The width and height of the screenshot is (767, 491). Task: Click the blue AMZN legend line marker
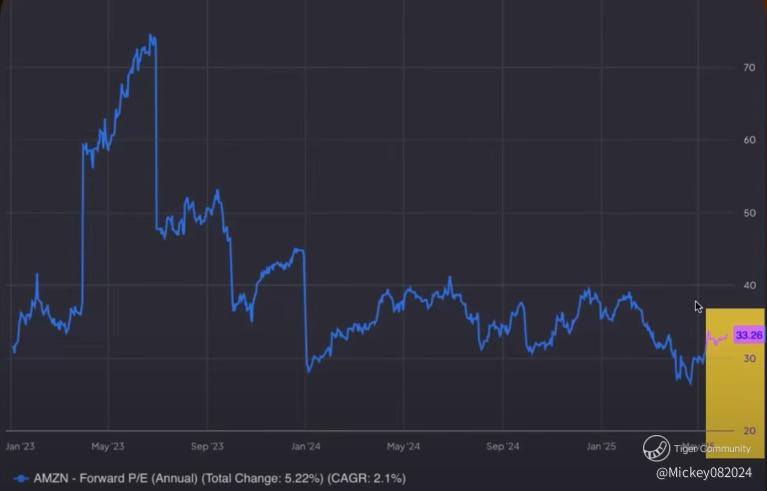(21, 478)
